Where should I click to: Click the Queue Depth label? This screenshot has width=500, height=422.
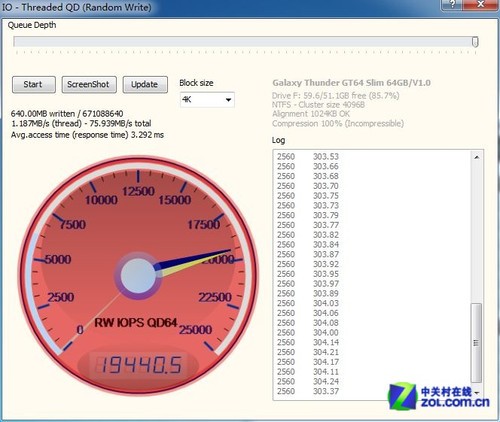32,25
